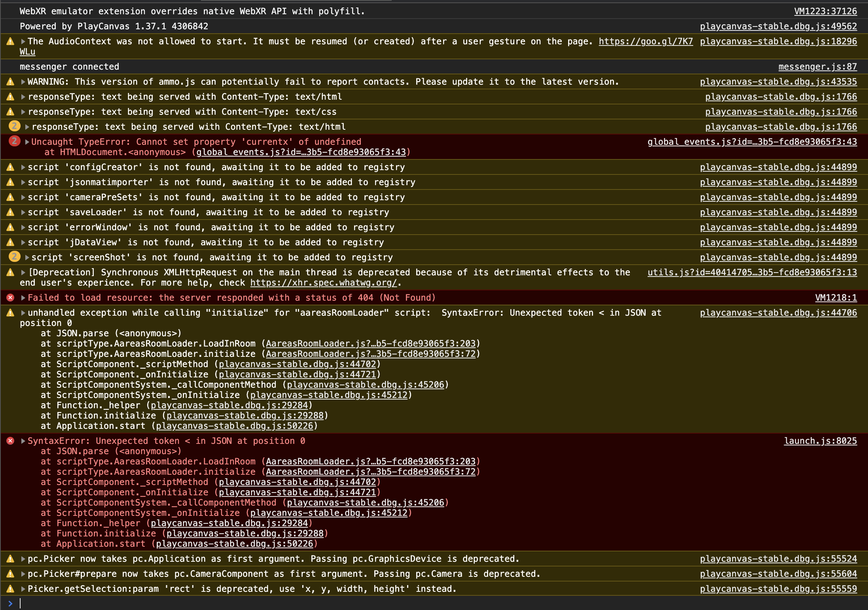Open VM1223:37126 source location
The height and width of the screenshot is (610, 868).
tap(825, 11)
